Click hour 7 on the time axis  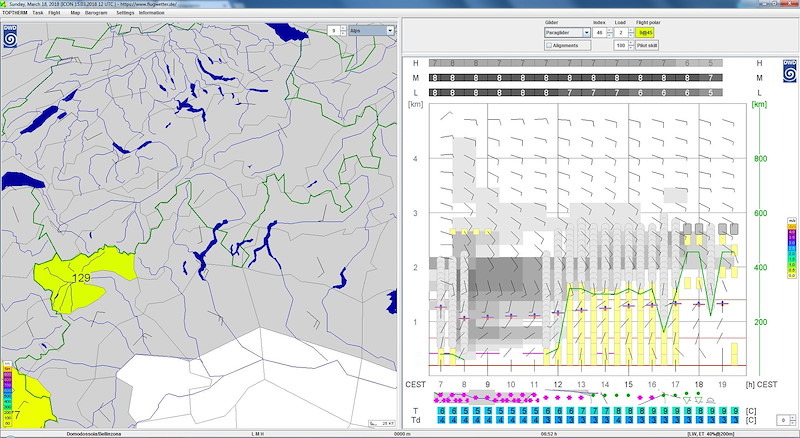coord(440,384)
